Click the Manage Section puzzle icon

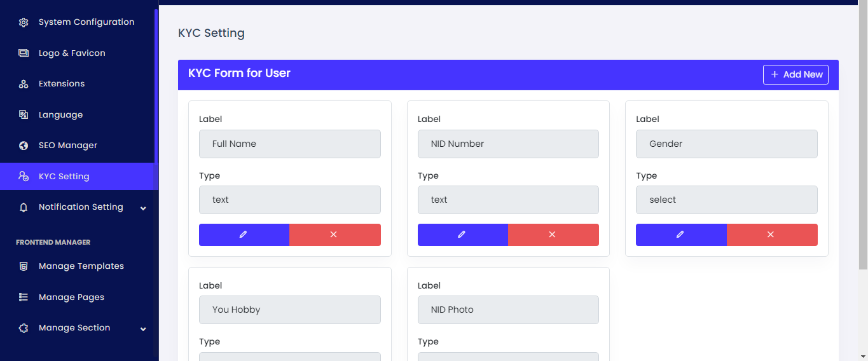[24, 328]
